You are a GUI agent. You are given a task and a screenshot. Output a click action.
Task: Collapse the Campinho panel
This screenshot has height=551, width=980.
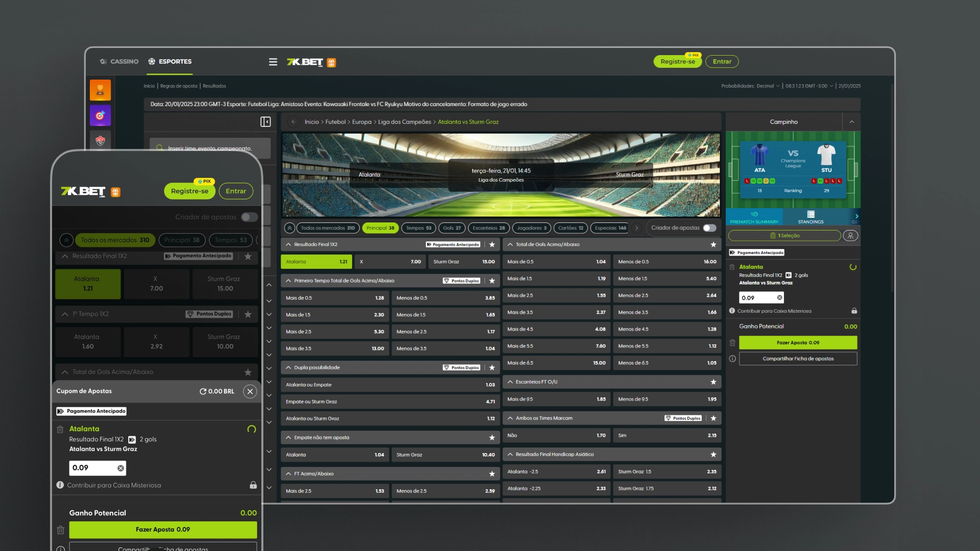pos(851,122)
